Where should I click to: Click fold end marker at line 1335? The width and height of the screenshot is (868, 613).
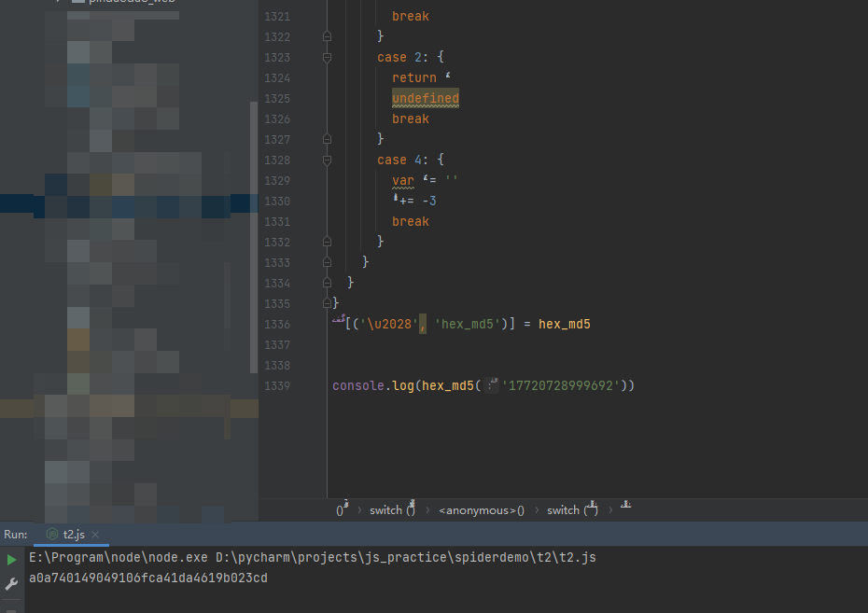327,304
